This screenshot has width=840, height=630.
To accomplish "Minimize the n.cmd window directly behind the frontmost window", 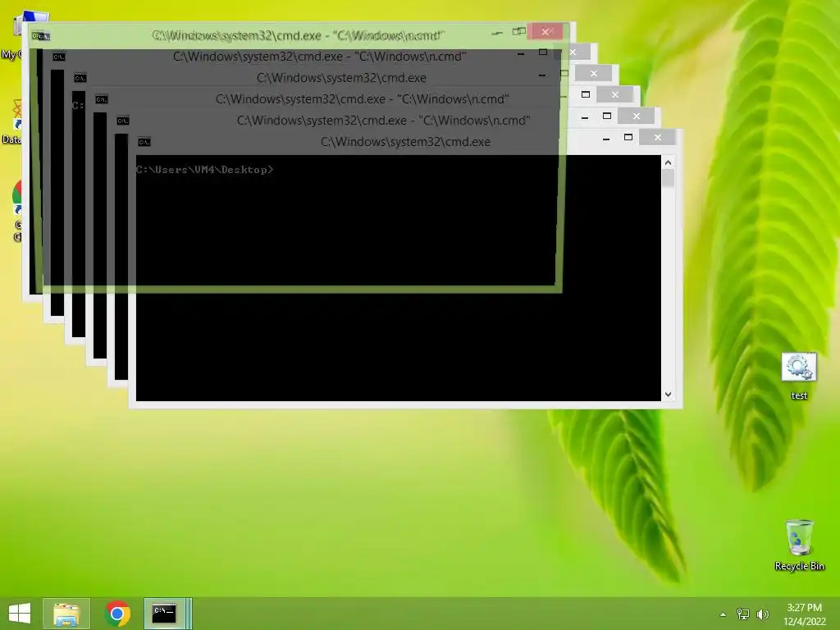I will [584, 116].
